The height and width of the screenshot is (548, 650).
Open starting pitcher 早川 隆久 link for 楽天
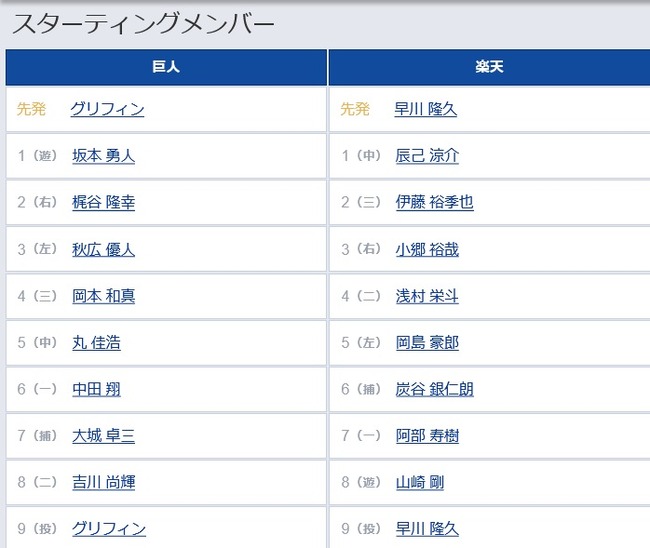click(x=426, y=109)
